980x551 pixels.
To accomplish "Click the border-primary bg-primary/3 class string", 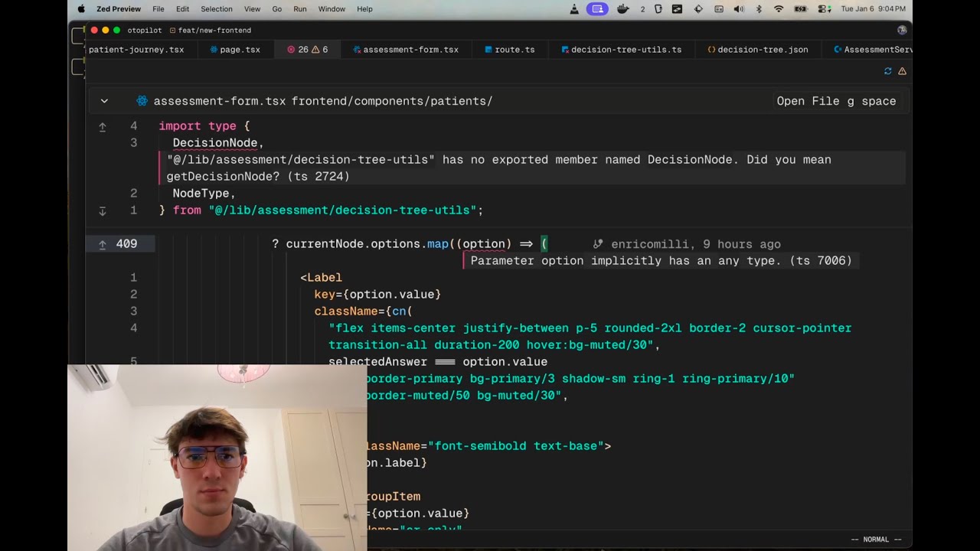I will pyautogui.click(x=580, y=379).
